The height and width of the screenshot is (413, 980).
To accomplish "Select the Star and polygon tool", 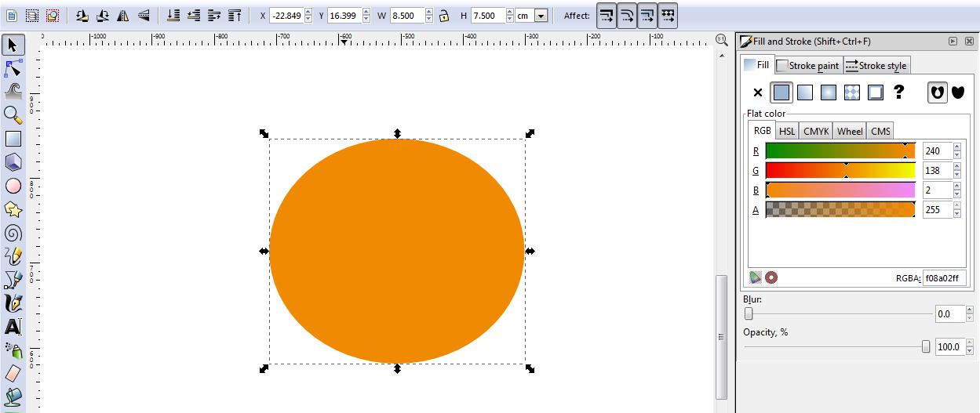I will 13,209.
